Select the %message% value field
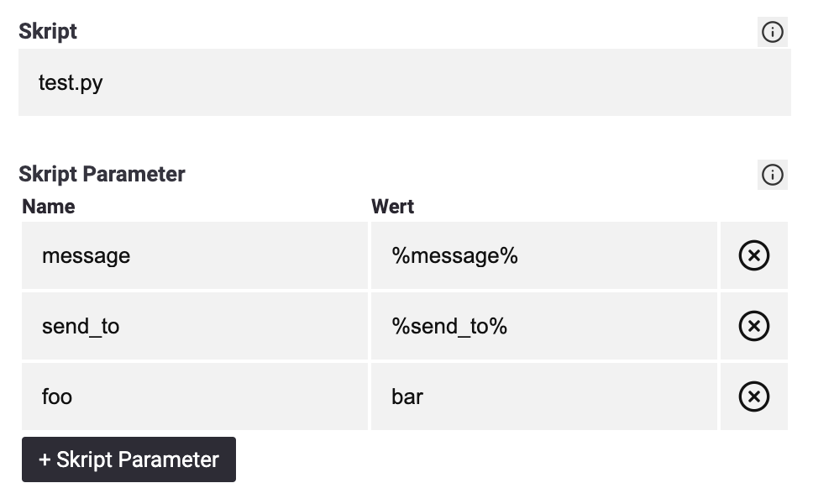This screenshot has height=504, width=813. tap(544, 255)
